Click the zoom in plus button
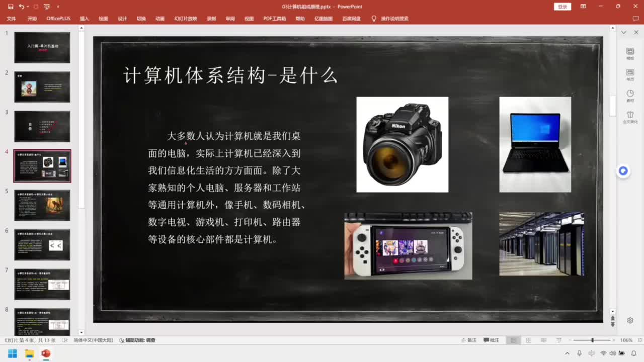 614,340
